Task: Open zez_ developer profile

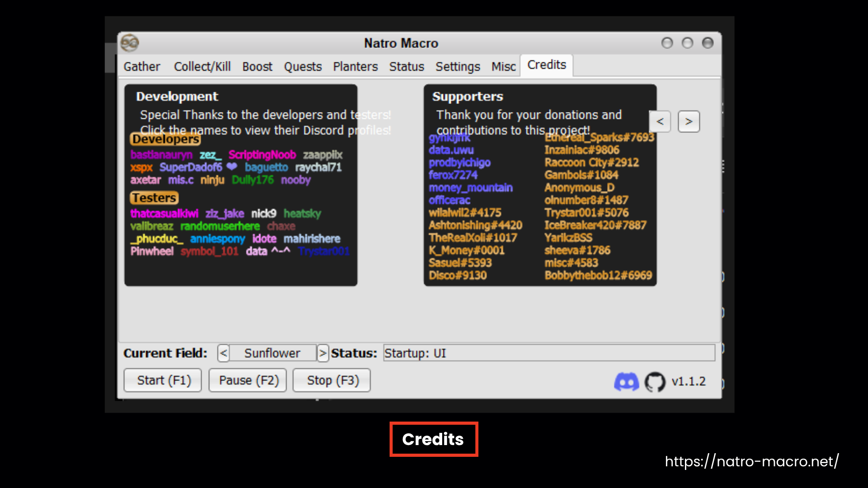Action: [211, 155]
